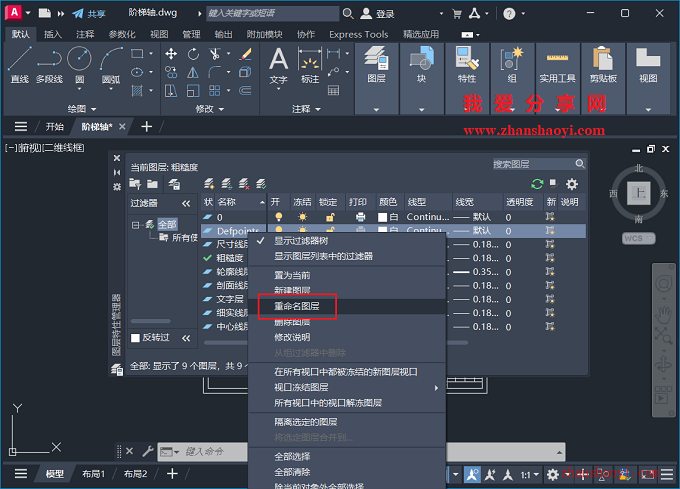Click the delete layer icon in layer manager
This screenshot has width=680, height=489.
[x=244, y=184]
